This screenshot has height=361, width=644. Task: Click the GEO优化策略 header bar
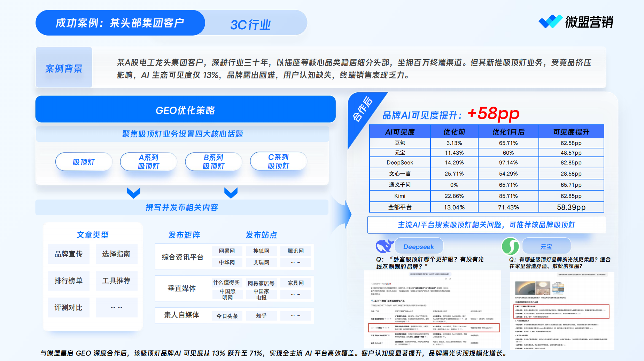(185, 109)
